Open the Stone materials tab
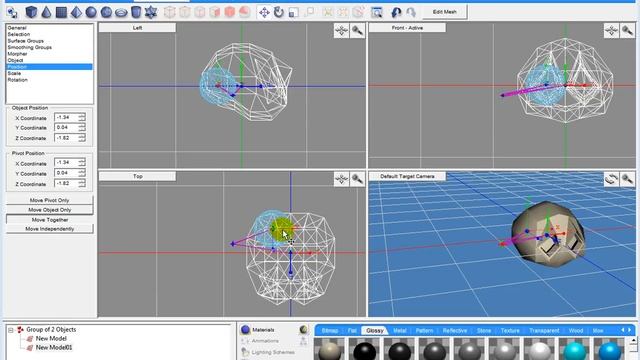 (x=484, y=331)
